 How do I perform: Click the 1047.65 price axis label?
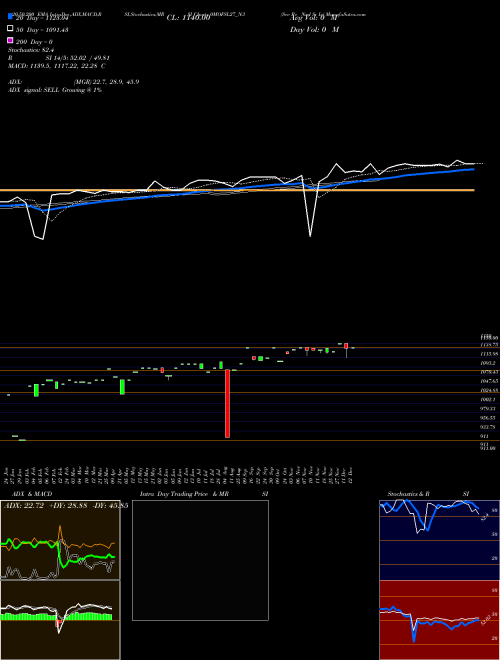click(489, 381)
